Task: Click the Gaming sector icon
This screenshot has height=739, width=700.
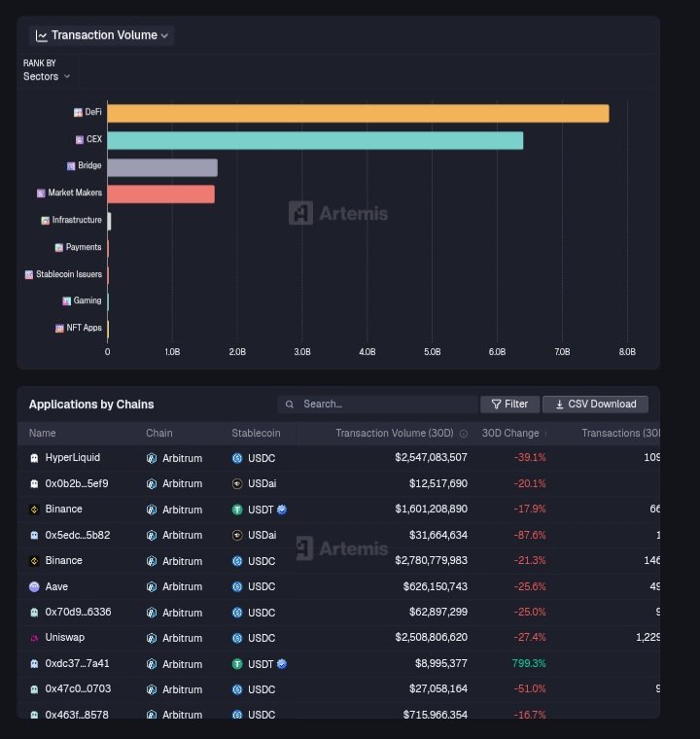Action: pos(66,301)
